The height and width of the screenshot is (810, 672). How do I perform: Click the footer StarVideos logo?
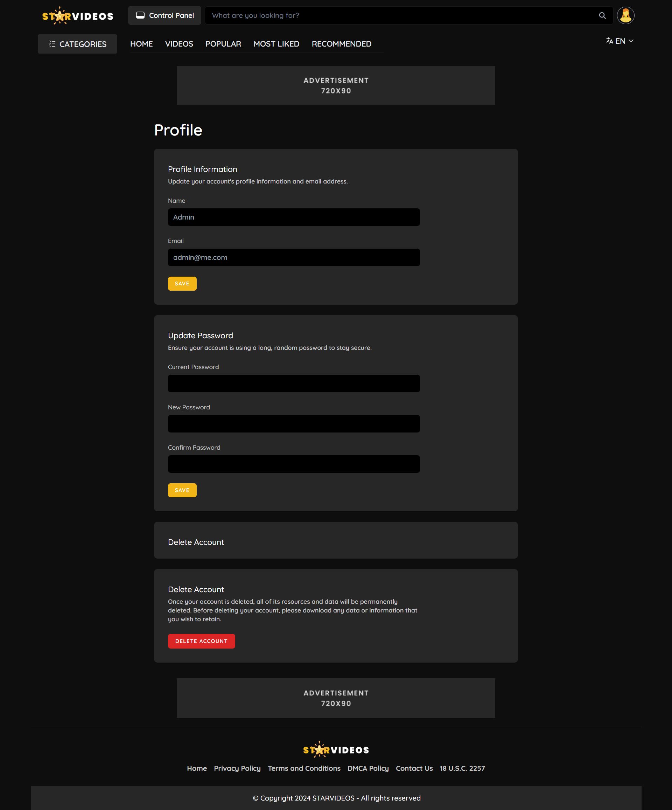[335, 749]
